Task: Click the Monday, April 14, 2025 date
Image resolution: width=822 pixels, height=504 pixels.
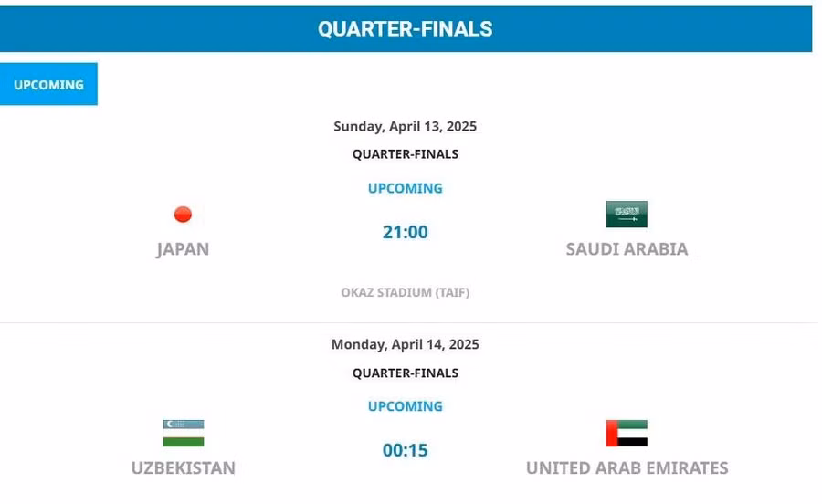Action: 406,345
